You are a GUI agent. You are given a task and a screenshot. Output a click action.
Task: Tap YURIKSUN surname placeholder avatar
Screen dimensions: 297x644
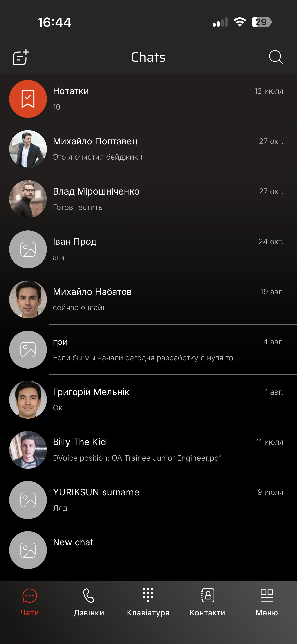click(x=28, y=500)
